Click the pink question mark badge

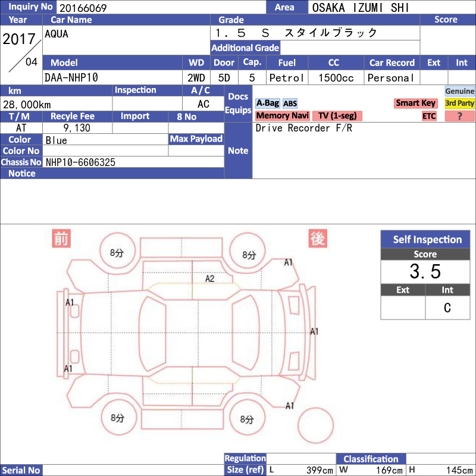[459, 116]
